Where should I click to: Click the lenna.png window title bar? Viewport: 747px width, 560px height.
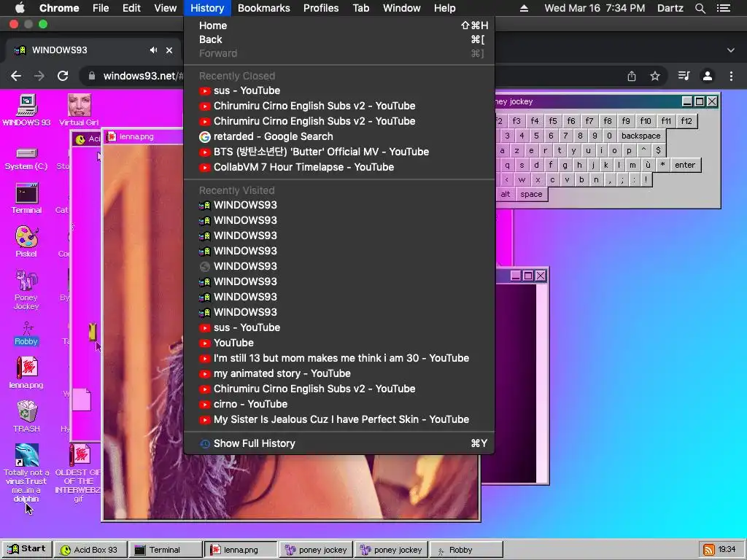pyautogui.click(x=144, y=136)
